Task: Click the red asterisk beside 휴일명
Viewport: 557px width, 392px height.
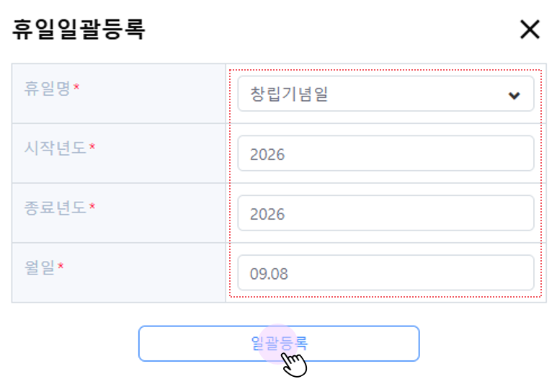Action: 77,87
